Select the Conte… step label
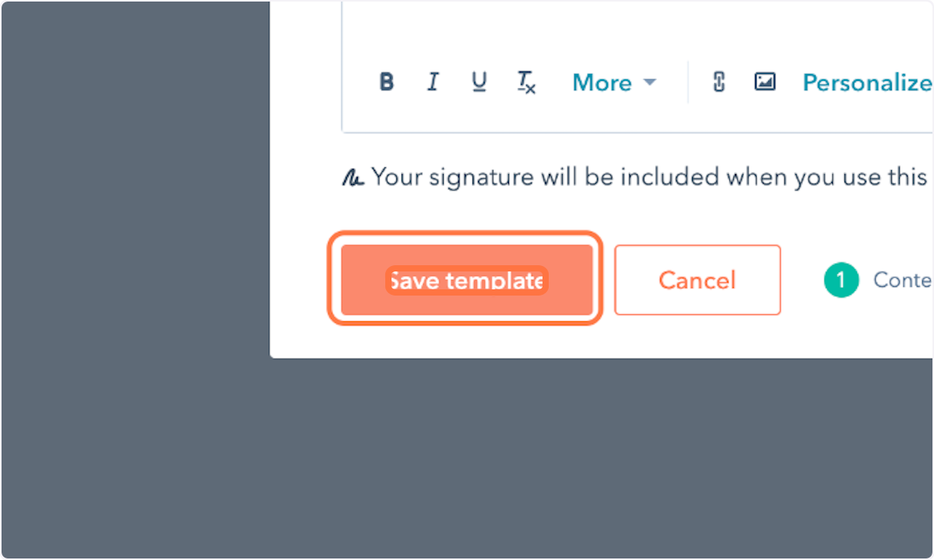934x560 pixels. point(902,280)
